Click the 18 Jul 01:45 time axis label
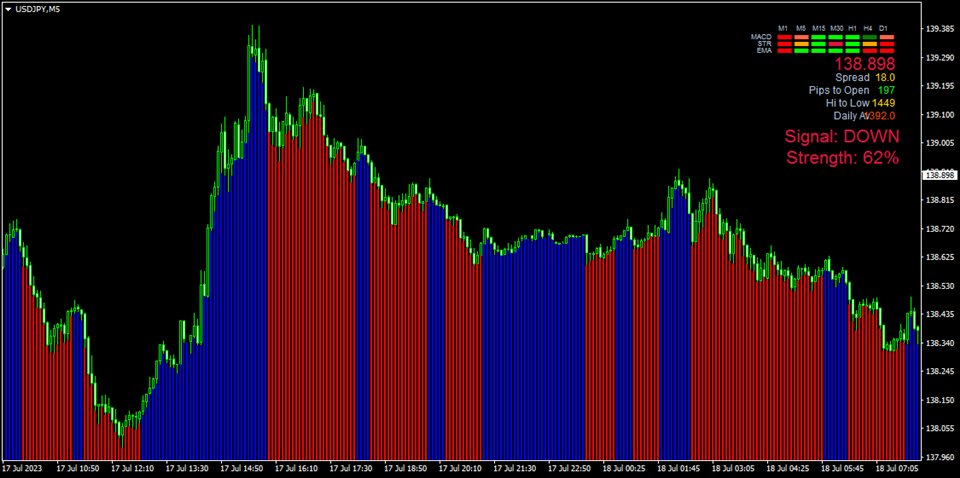960x478 pixels. click(676, 468)
